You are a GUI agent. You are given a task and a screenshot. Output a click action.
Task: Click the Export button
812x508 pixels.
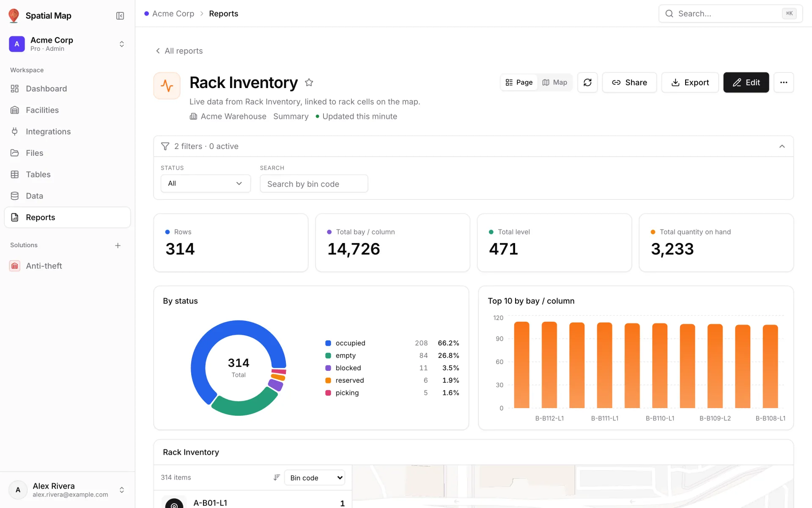pos(690,83)
